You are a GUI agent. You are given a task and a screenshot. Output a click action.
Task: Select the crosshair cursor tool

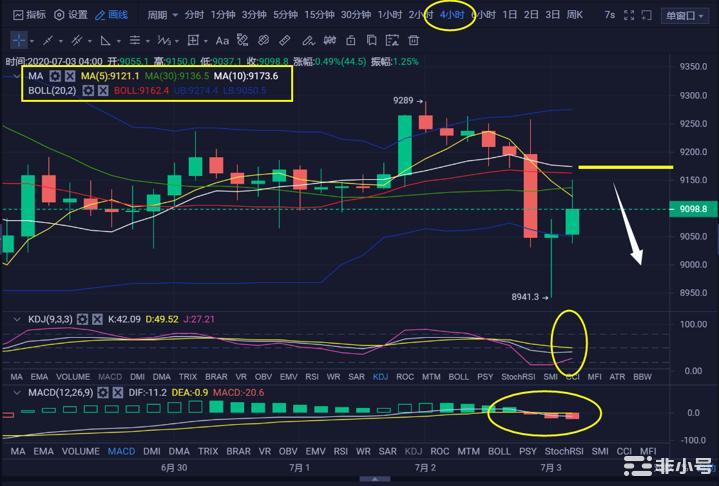[x=19, y=40]
